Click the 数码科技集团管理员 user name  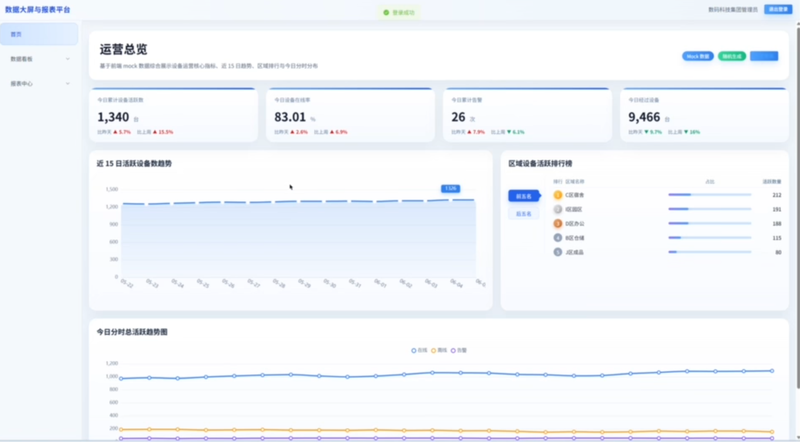click(733, 10)
